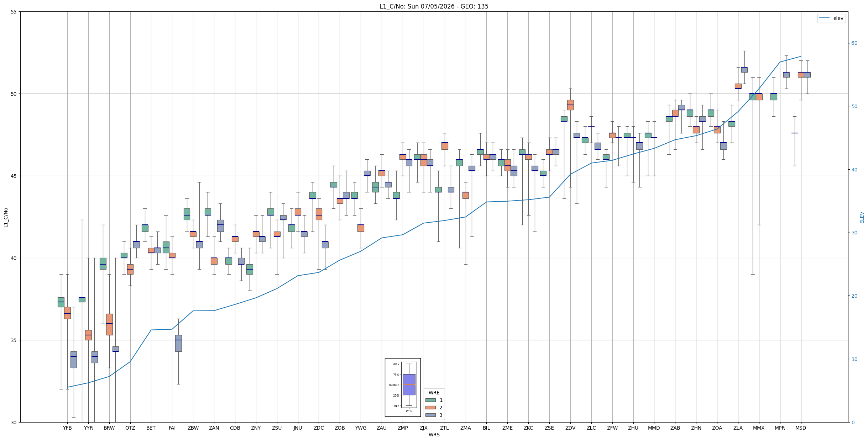This screenshot has width=868, height=441.
Task: Click the orange WRE 2 legend swatch
Action: point(430,408)
